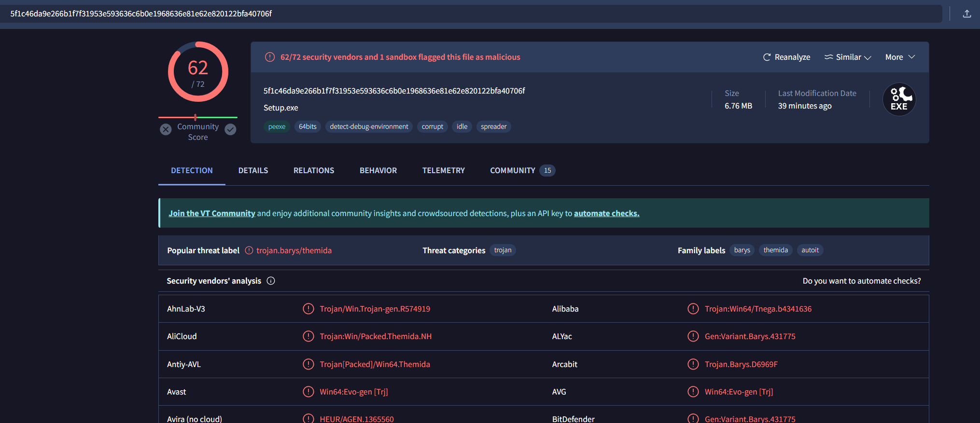
Task: Open the automate checks link
Action: pyautogui.click(x=606, y=213)
